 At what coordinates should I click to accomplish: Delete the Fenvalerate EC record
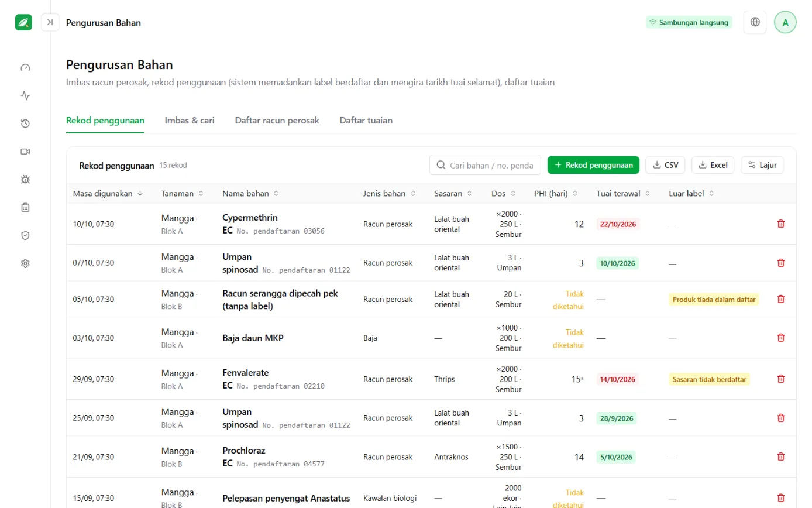click(x=780, y=379)
